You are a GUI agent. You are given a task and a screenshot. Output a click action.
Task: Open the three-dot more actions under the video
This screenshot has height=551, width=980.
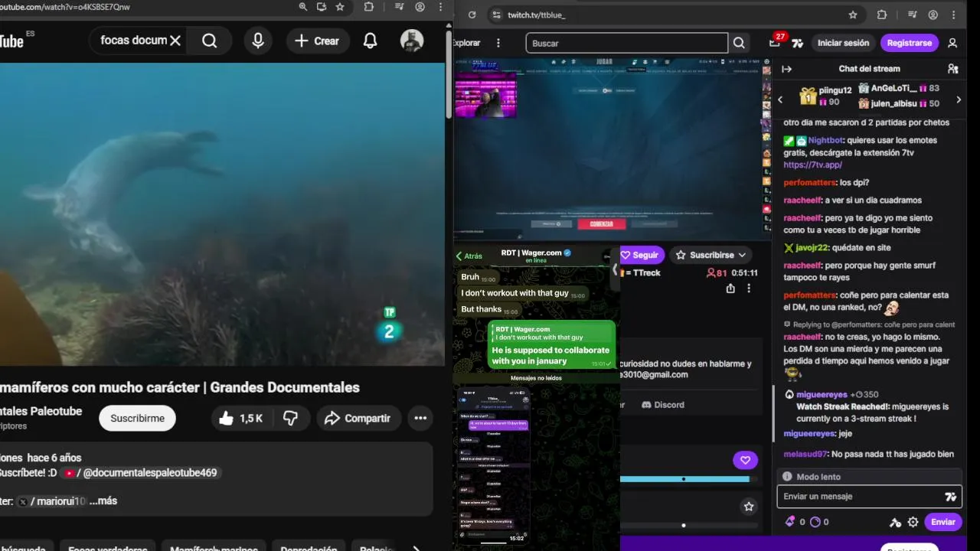click(x=420, y=418)
